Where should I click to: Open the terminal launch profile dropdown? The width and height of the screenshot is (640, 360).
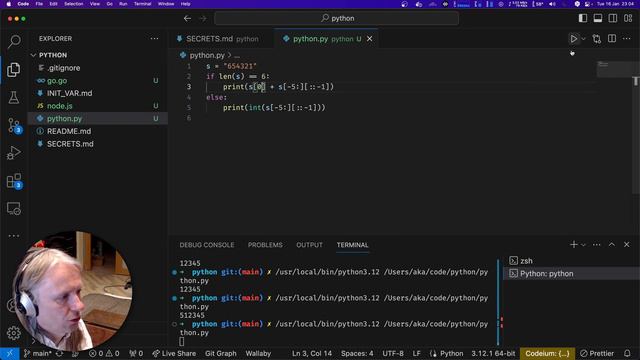pos(583,245)
